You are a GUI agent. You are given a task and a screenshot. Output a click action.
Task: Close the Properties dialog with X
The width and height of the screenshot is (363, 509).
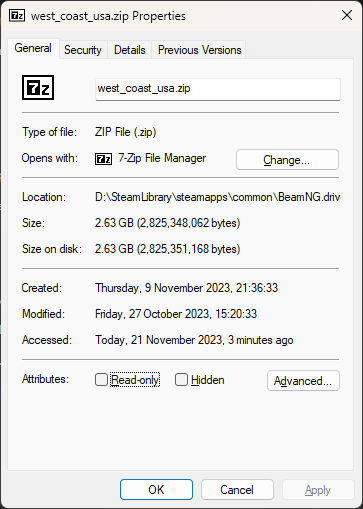coord(347,15)
